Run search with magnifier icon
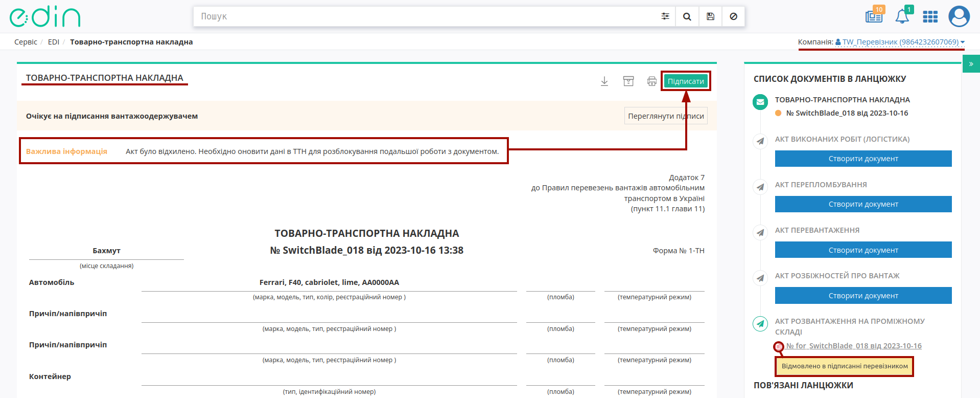 pos(687,16)
